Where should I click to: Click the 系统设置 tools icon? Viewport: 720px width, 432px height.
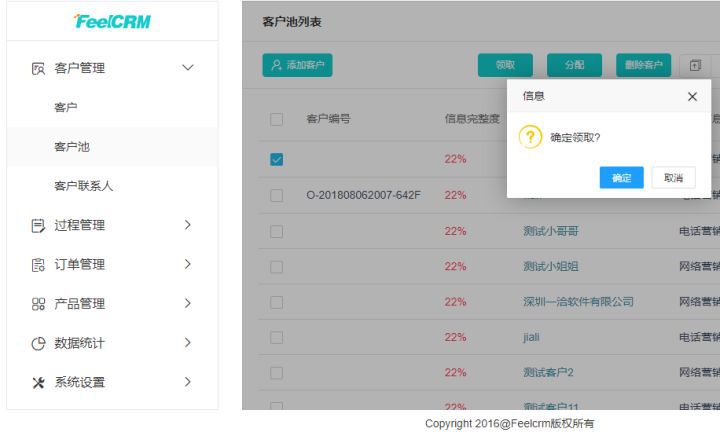click(x=38, y=382)
